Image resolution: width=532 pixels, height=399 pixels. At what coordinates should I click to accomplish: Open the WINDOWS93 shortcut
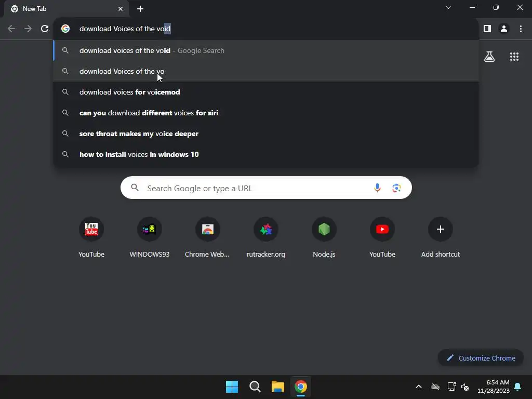[150, 237]
